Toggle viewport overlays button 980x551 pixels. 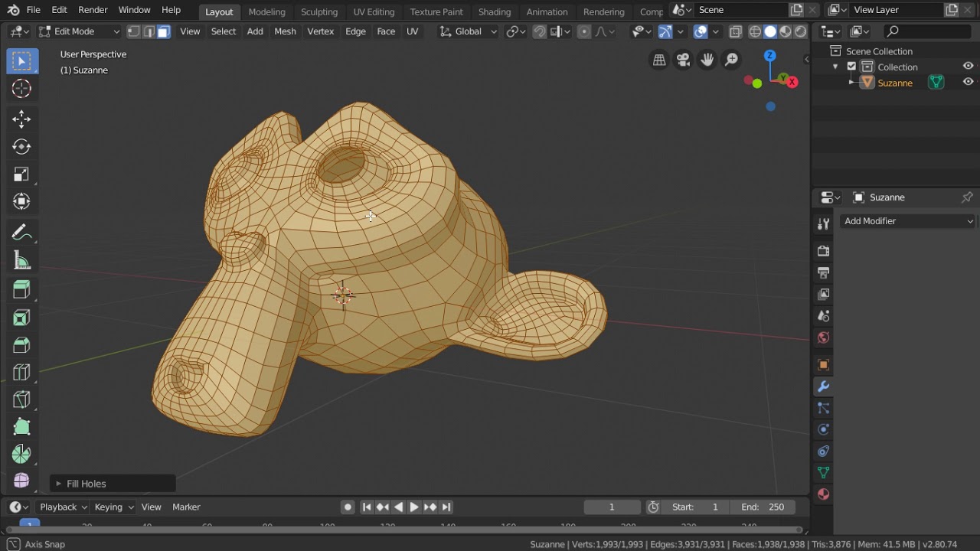pos(701,31)
